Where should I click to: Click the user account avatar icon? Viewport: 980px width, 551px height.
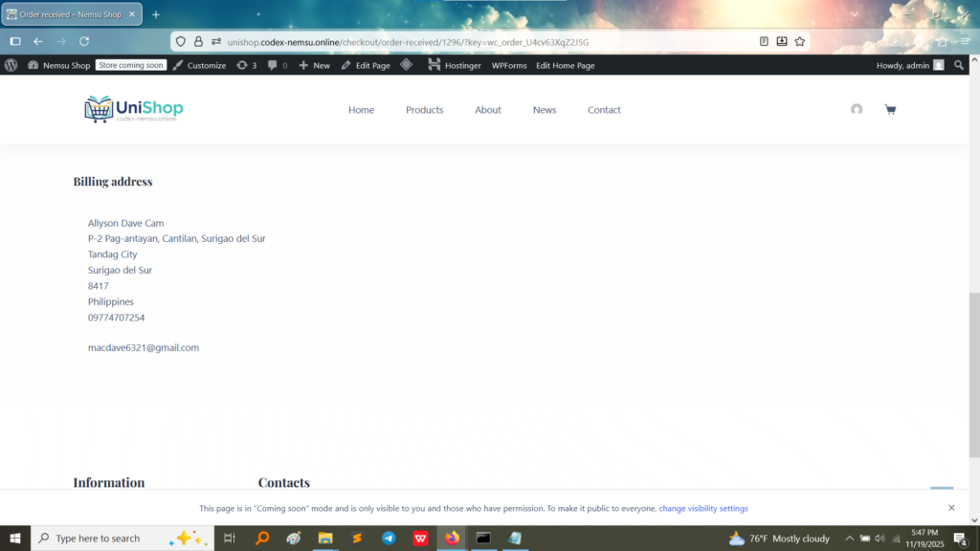(x=857, y=110)
